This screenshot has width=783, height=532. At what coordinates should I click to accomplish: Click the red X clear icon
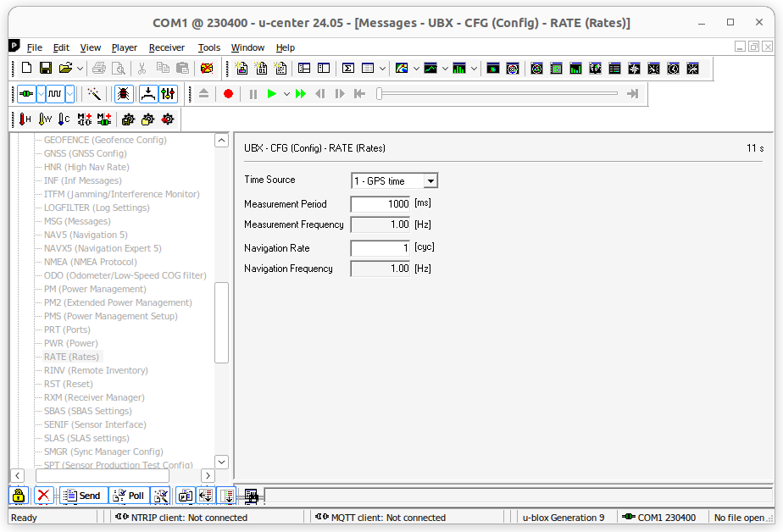43,496
